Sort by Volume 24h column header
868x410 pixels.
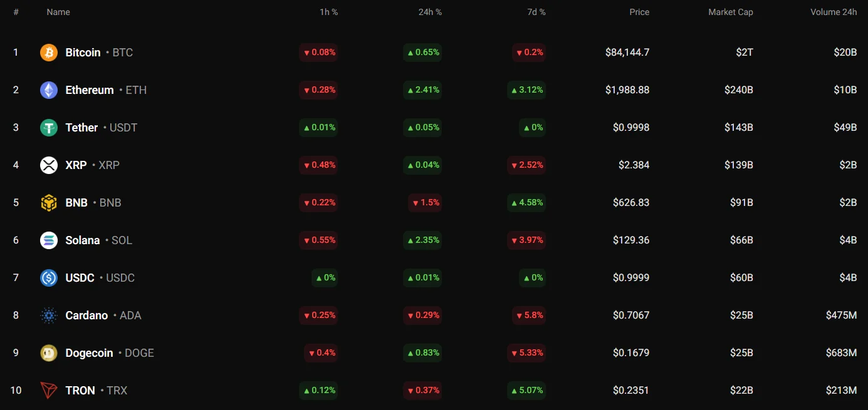point(834,12)
